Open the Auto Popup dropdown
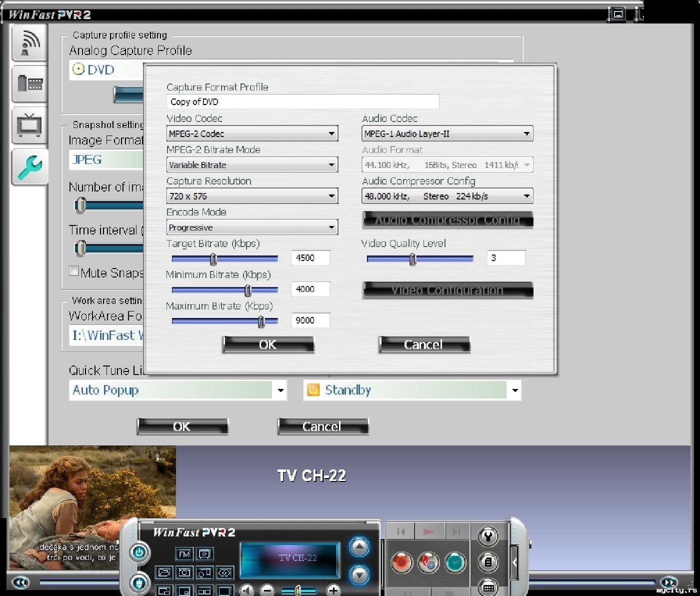The height and width of the screenshot is (596, 700). (x=178, y=390)
